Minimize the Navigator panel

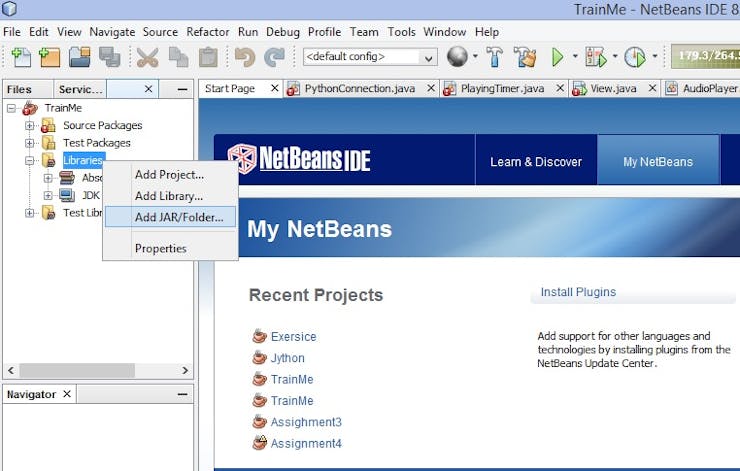(183, 394)
